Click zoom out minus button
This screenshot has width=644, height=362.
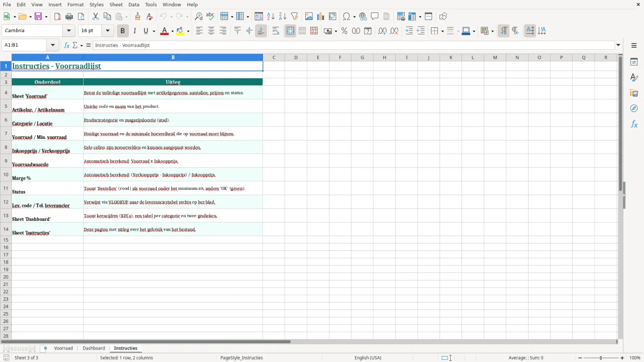coord(579,358)
